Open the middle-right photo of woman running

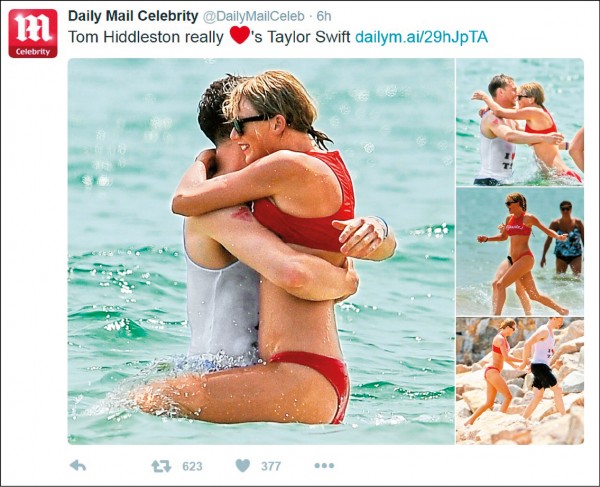tap(520, 251)
